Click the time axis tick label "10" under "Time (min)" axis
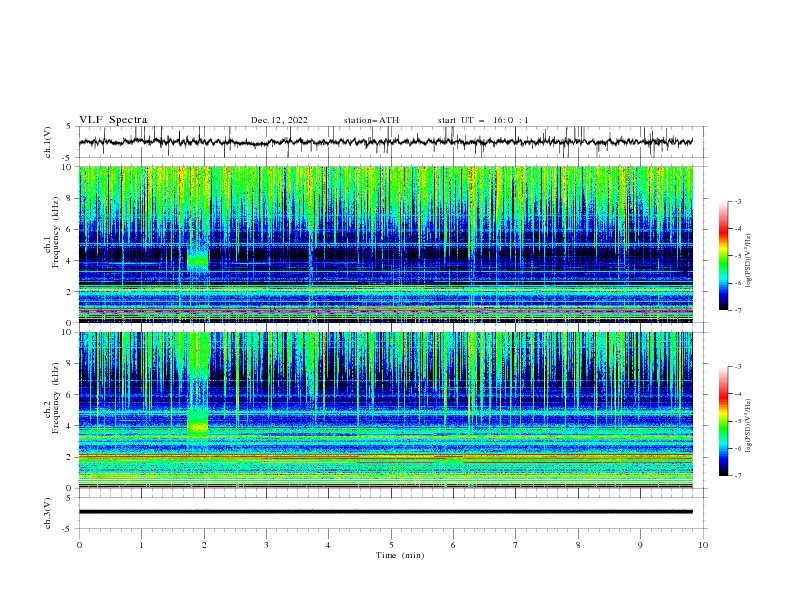 (703, 545)
